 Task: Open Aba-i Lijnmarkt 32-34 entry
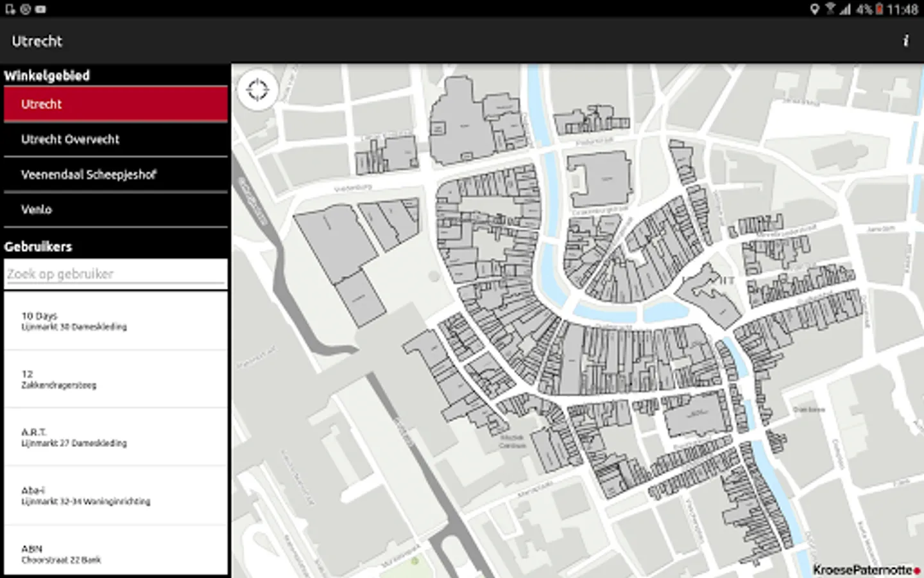point(116,496)
